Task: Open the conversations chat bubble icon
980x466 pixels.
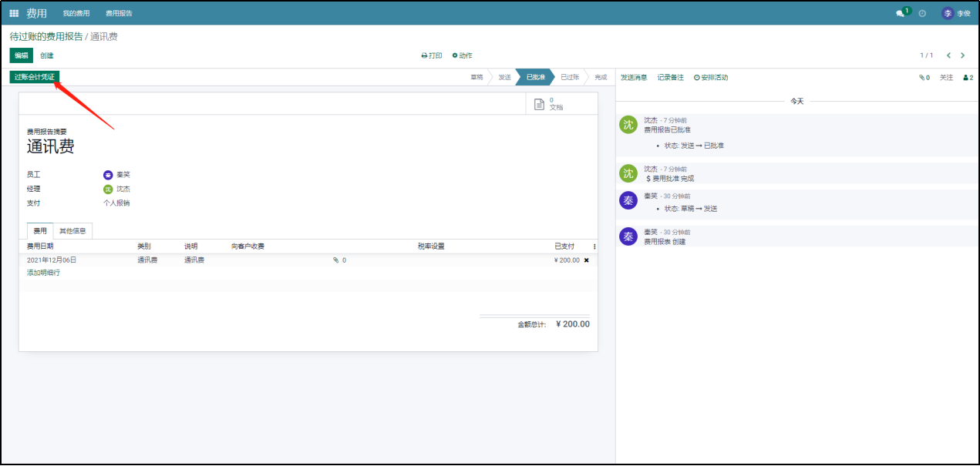Action: pyautogui.click(x=900, y=14)
